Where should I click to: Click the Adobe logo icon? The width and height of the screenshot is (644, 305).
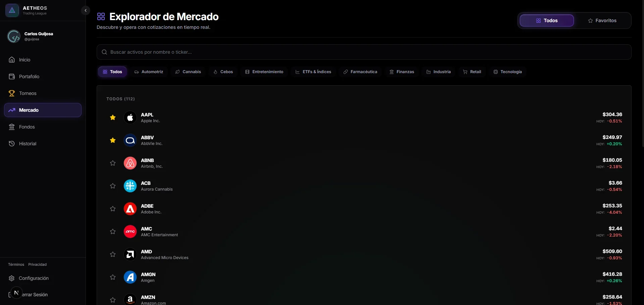(x=130, y=209)
